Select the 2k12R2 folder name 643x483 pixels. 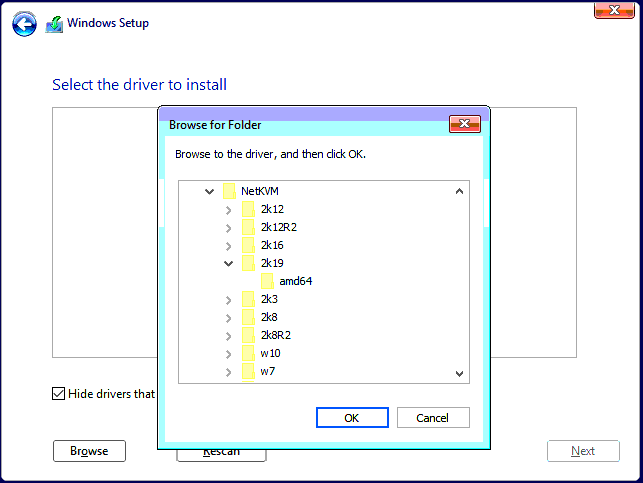279,227
